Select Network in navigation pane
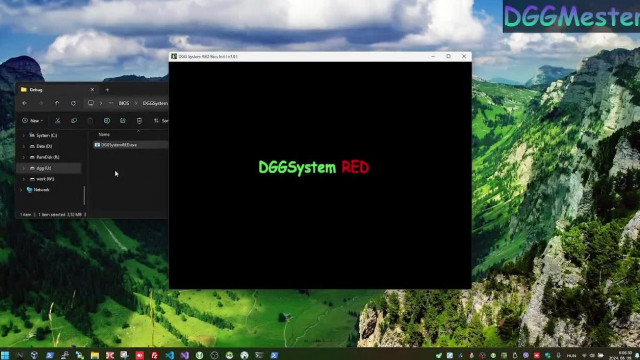Screen dimensions: 640x360 38,190
